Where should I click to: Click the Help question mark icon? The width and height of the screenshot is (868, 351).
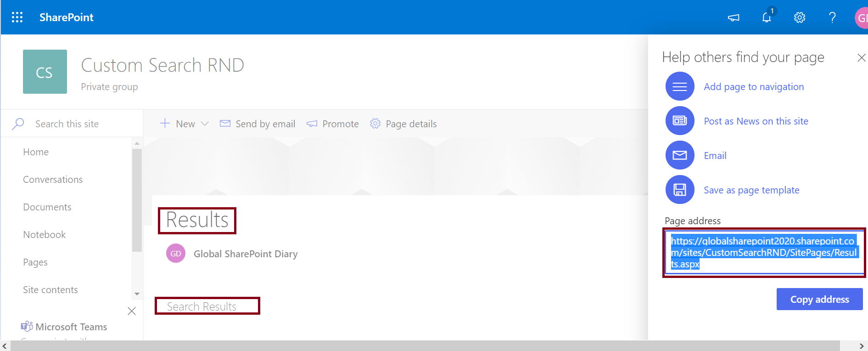832,17
